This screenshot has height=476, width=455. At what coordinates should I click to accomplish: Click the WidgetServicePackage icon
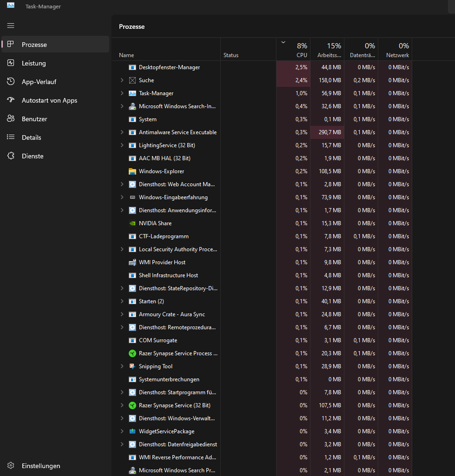click(132, 431)
